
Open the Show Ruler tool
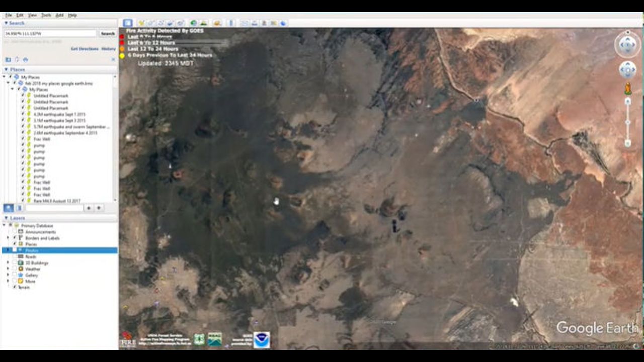[231, 23]
